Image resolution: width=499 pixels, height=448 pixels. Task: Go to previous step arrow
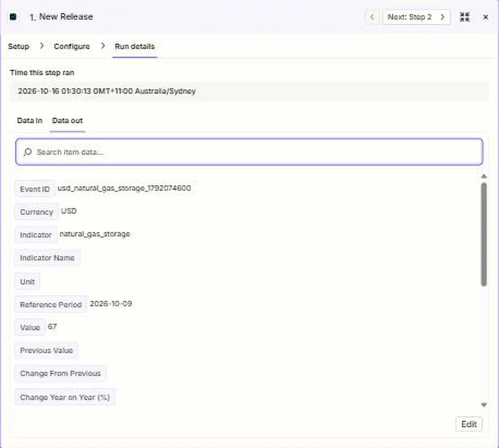372,17
